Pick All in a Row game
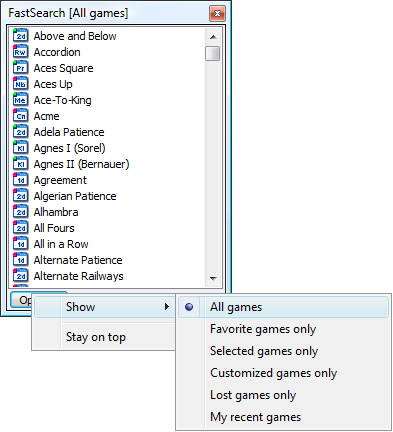The width and height of the screenshot is (393, 432). [61, 244]
